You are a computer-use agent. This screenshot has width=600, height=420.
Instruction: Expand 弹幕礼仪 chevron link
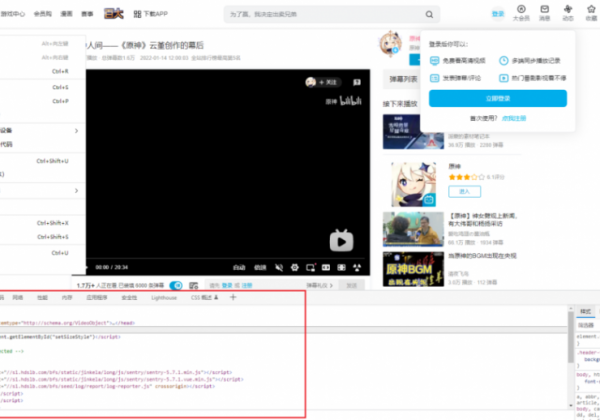coord(320,285)
